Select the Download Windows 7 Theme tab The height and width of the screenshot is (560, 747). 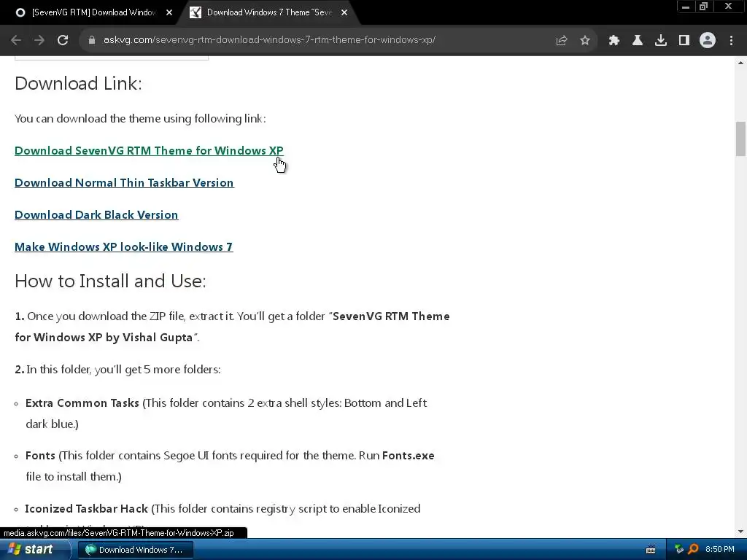268,13
